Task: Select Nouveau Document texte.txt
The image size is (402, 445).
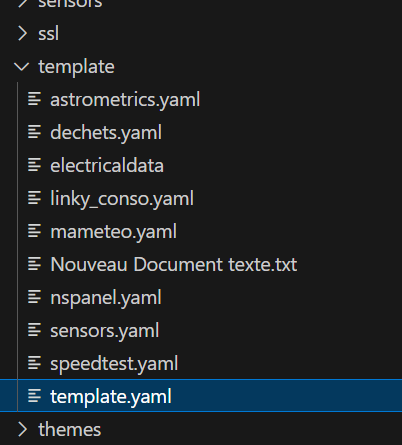Action: (174, 264)
